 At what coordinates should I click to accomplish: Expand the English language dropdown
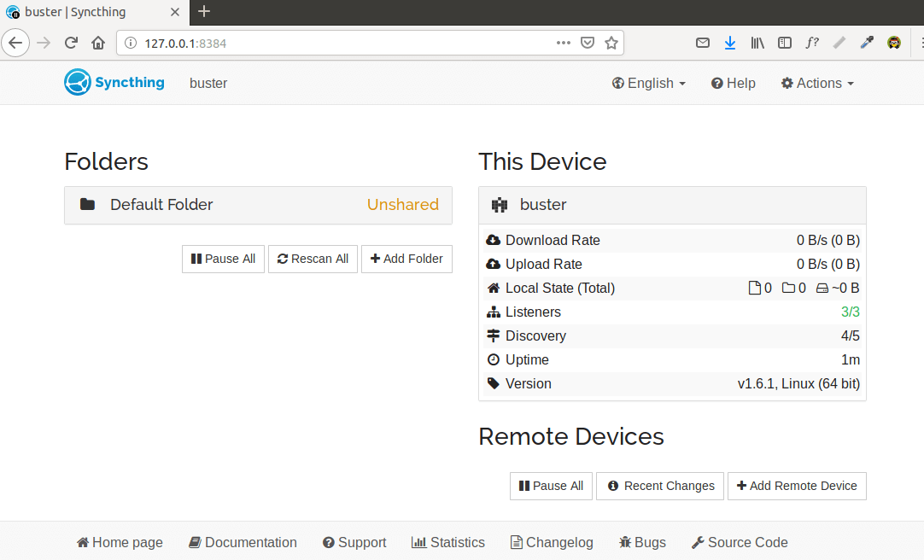[649, 83]
